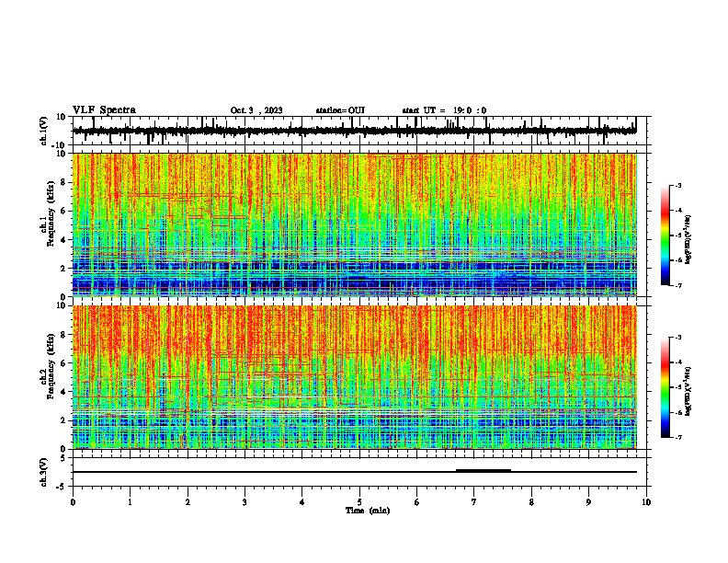Viewport: 728px width, 563px height.
Task: Click the 'start UT = 19:0 :0' label
Action: click(444, 110)
